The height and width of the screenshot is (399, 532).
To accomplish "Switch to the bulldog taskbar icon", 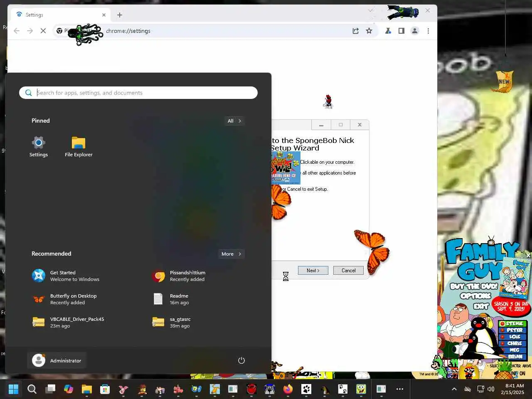I will coord(270,389).
